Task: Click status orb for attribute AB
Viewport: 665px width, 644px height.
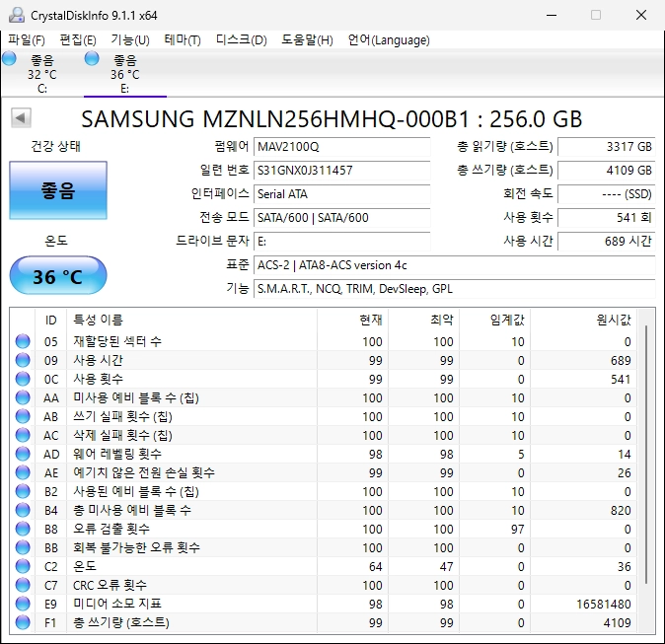Action: pos(23,416)
